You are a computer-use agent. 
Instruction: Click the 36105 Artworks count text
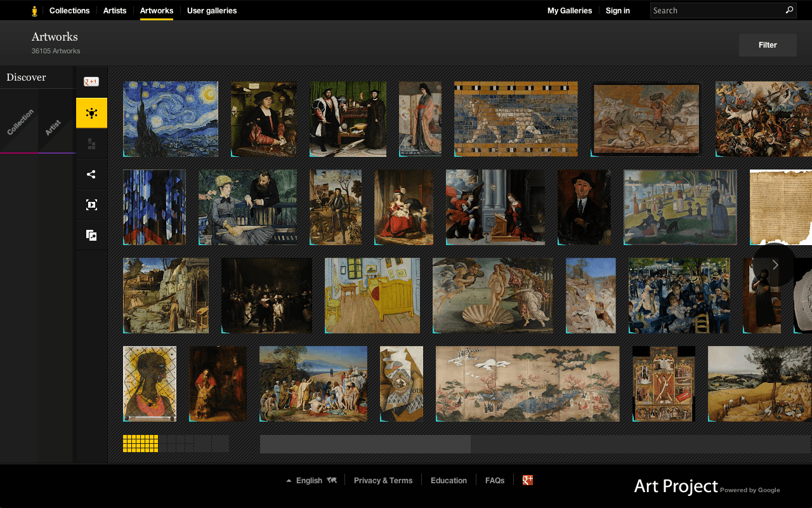56,51
